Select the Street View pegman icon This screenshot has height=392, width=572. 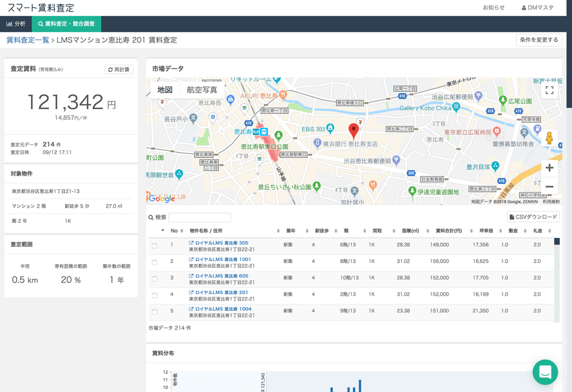tap(549, 139)
